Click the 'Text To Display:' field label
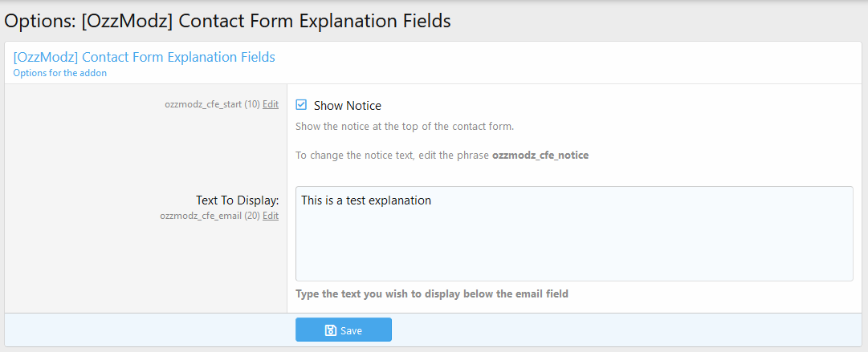The width and height of the screenshot is (868, 352). [237, 200]
